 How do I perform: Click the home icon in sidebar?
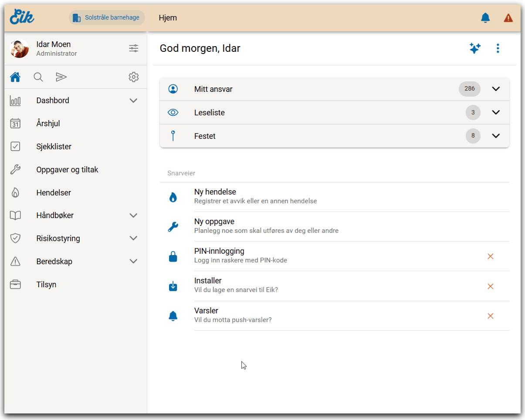click(x=15, y=77)
